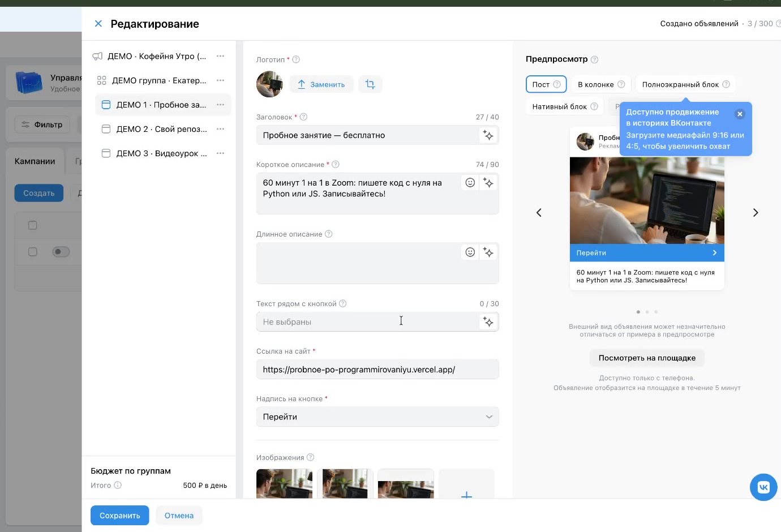
Task: Tick the row checkbox in background table
Action: click(x=33, y=252)
